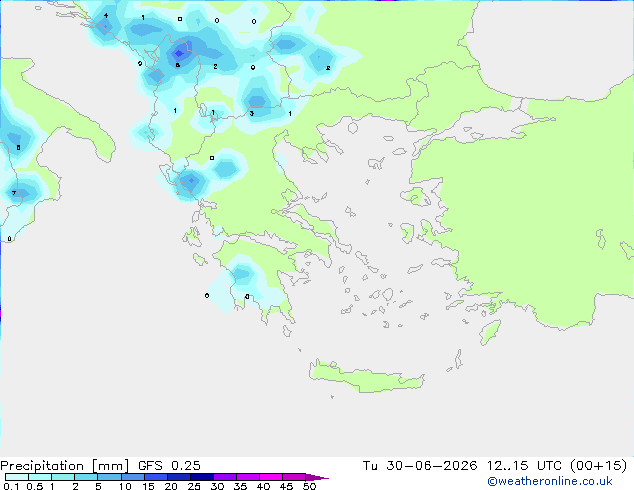634x490 pixels.
Task: Click the legend label "40"
Action: (x=263, y=486)
